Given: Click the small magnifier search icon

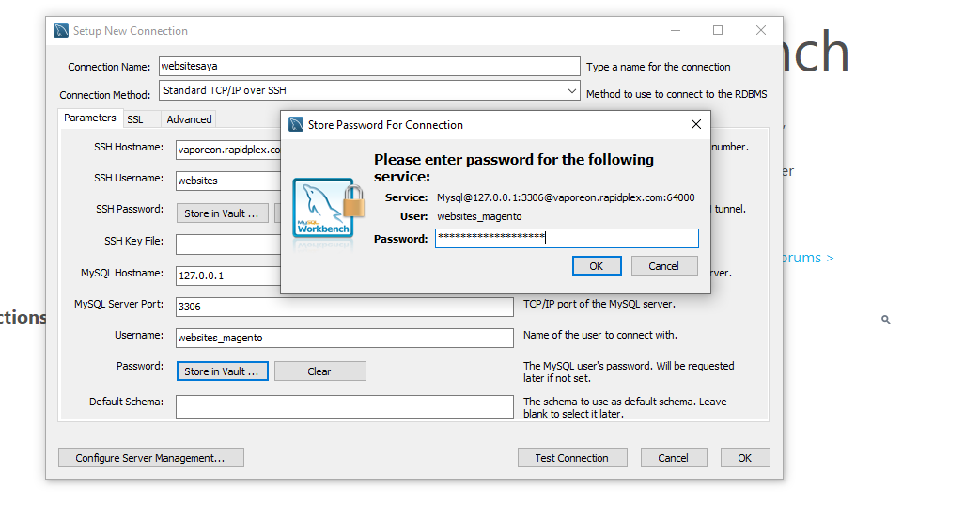Looking at the screenshot, I should [x=885, y=320].
